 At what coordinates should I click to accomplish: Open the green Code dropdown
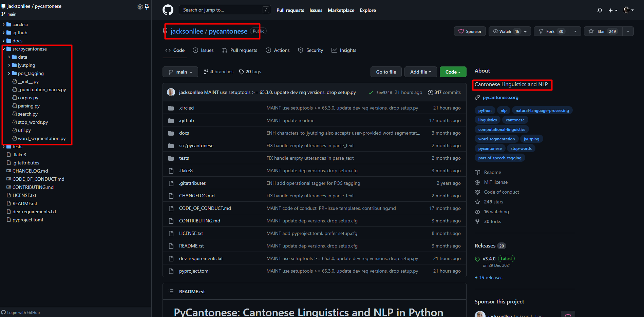click(453, 72)
